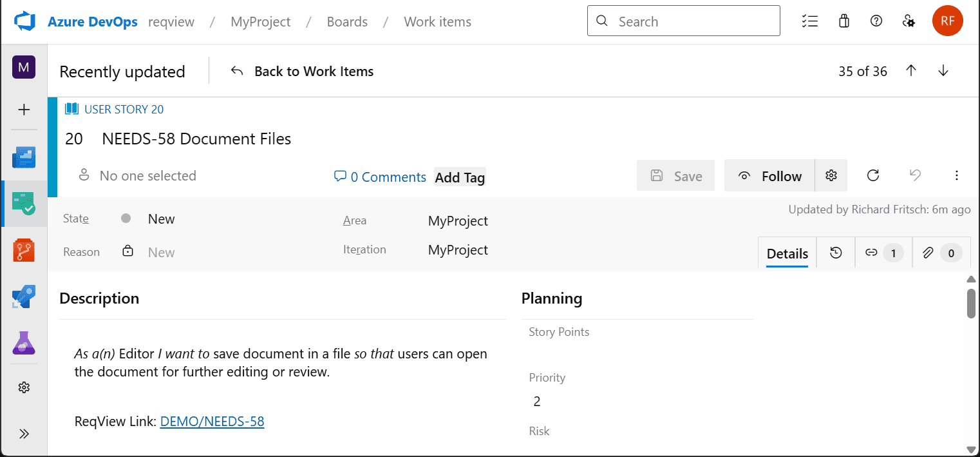The image size is (980, 457).
Task: Open the Marketplace bag icon
Action: tap(843, 21)
